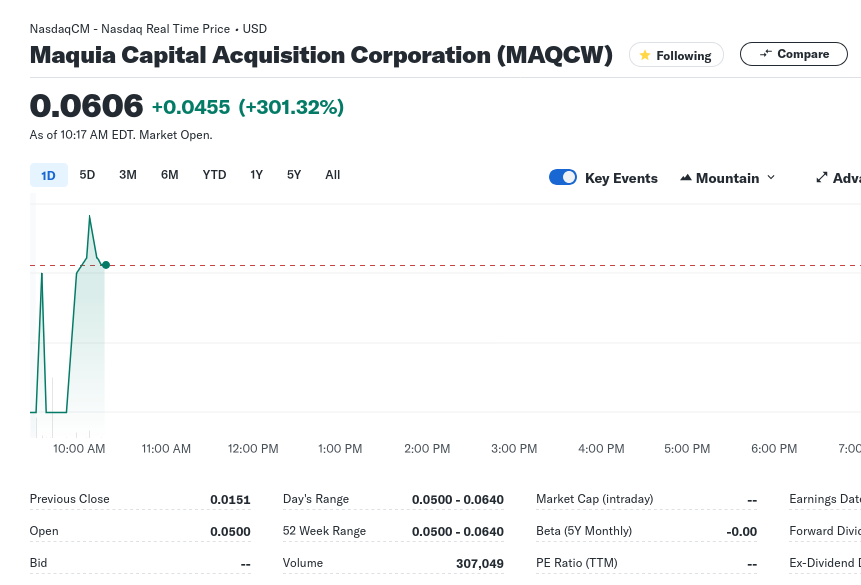Expand the Mountain chart style dropdown chevron
The height and width of the screenshot is (585, 861).
click(771, 178)
